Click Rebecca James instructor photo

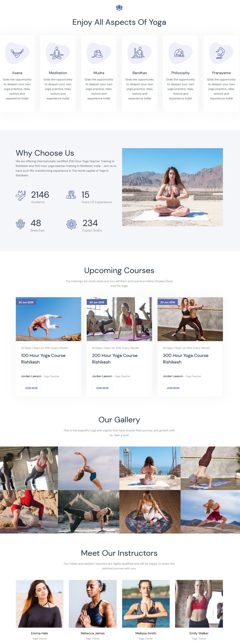[92, 604]
